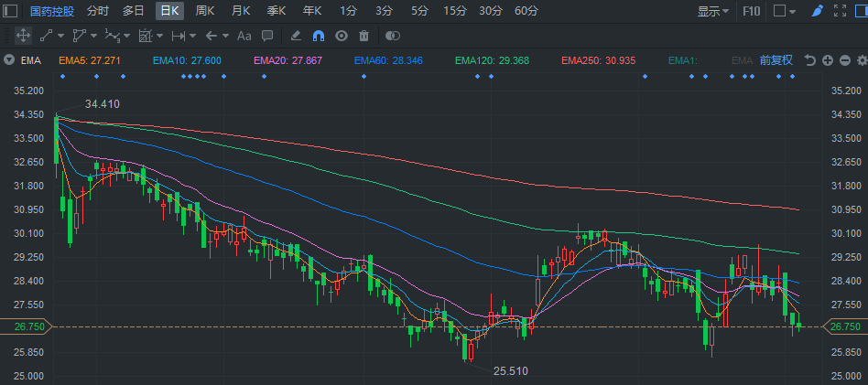Viewport: 868px width, 385px height.
Task: Open the layout square dropdown arrow
Action: tap(793, 11)
